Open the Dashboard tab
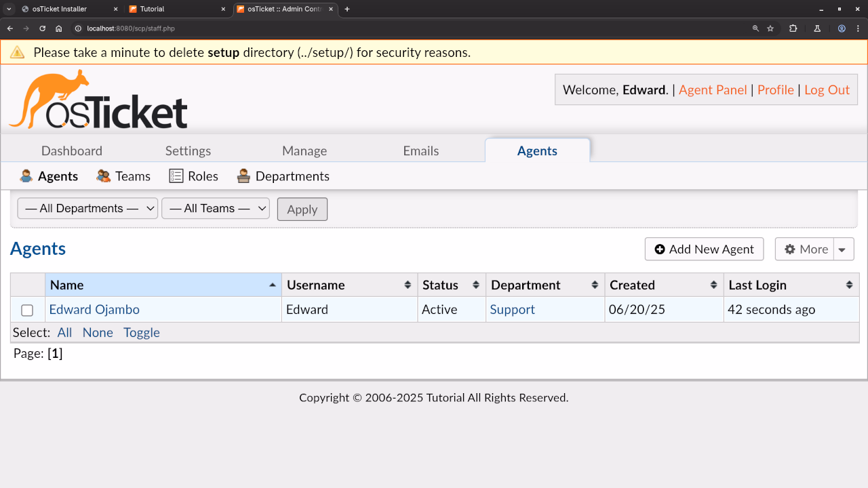Viewport: 868px width, 488px height. (x=72, y=150)
